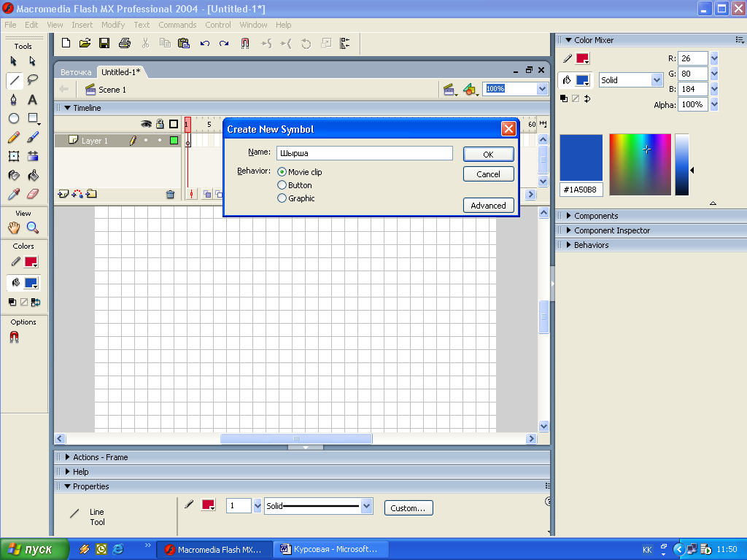Click the stroke color swatch in Properties
The width and height of the screenshot is (747, 560).
pos(208,505)
